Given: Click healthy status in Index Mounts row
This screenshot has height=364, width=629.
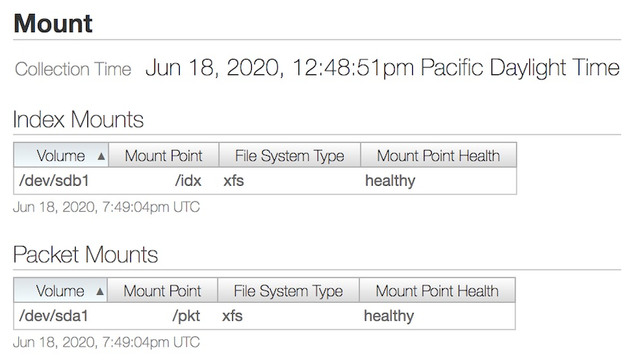Looking at the screenshot, I should [390, 181].
